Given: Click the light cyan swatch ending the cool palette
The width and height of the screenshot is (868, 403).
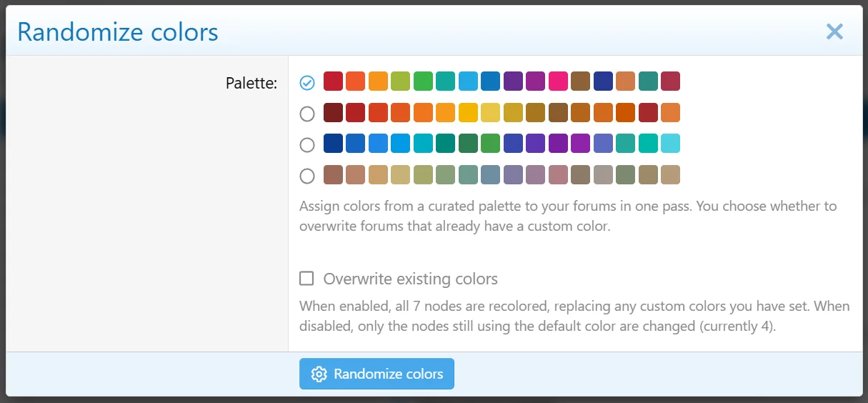Looking at the screenshot, I should 670,144.
